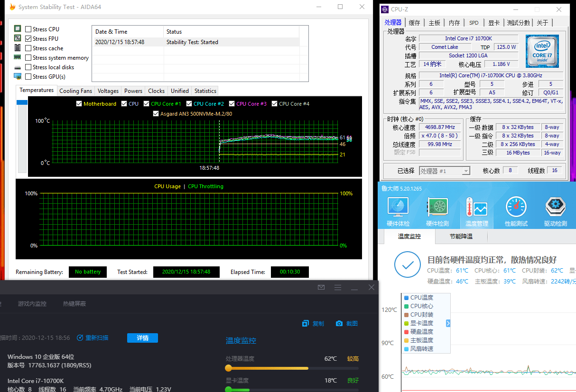
Task: Switch to Cooling Fans tab
Action: [75, 91]
